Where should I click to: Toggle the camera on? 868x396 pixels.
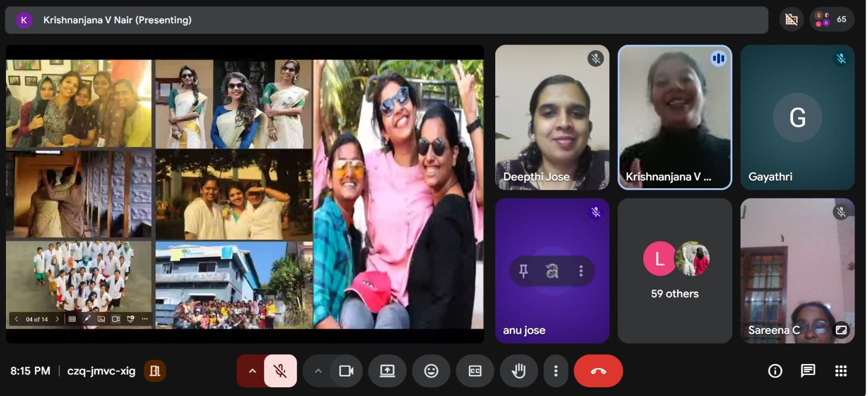pos(346,371)
